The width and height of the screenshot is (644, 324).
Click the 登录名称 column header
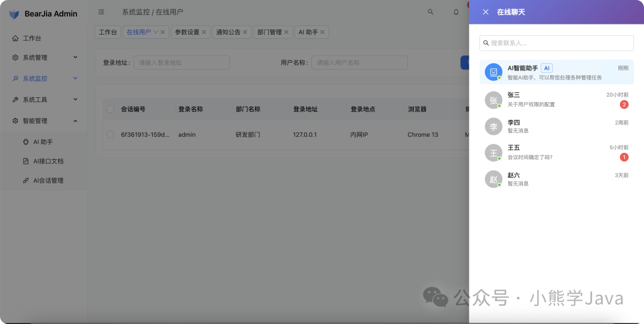pyautogui.click(x=191, y=109)
